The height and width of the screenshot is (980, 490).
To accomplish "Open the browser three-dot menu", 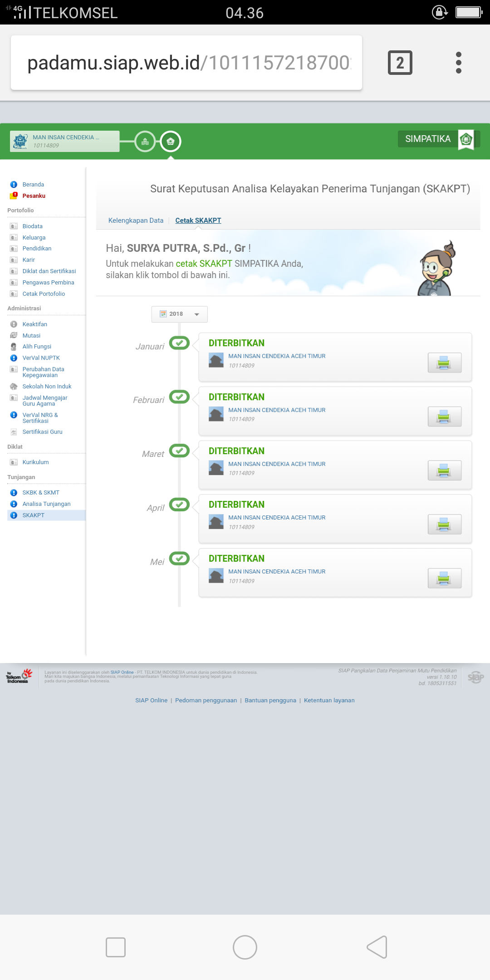I will click(459, 63).
